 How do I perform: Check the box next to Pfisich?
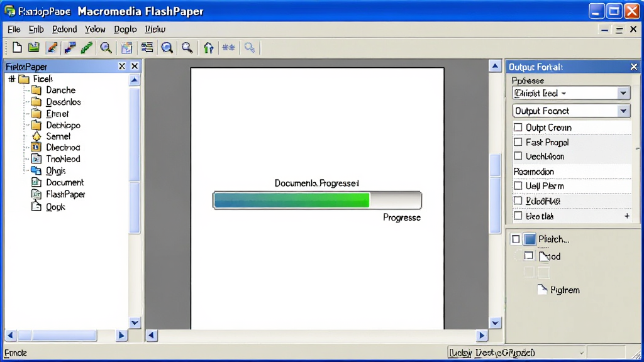[x=516, y=239]
